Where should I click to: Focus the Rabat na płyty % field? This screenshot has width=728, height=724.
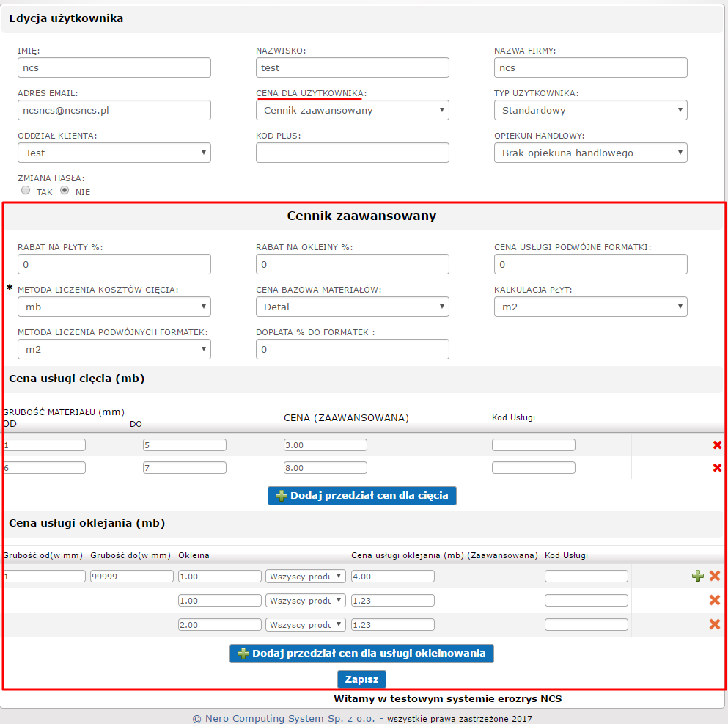click(x=114, y=265)
